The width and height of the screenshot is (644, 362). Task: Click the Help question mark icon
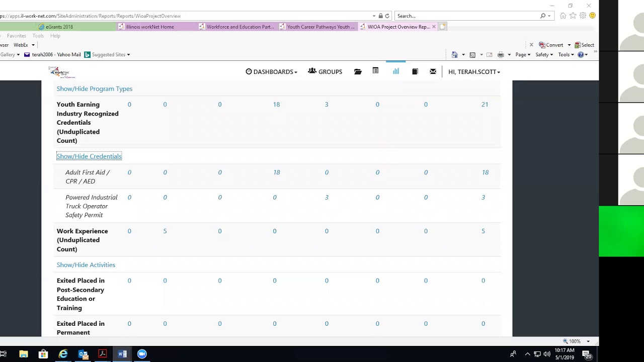tap(581, 55)
